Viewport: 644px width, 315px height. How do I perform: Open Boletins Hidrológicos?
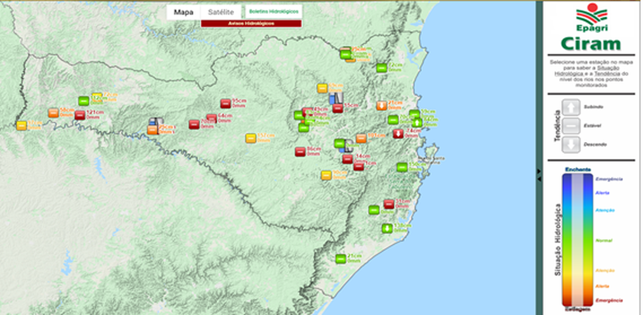pyautogui.click(x=273, y=12)
